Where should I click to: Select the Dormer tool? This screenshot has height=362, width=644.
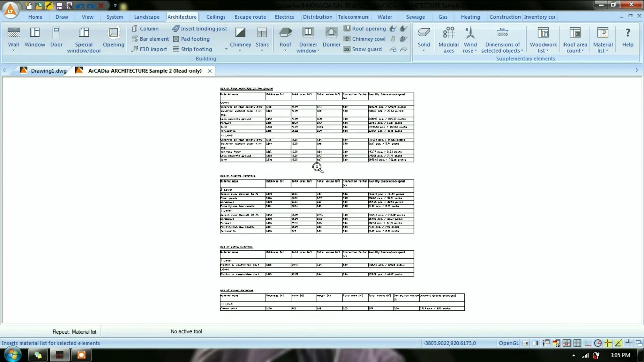332,38
